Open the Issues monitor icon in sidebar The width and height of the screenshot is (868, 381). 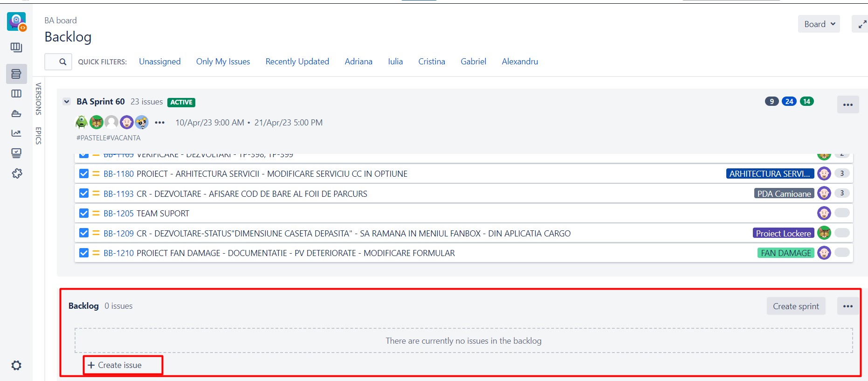pyautogui.click(x=16, y=153)
